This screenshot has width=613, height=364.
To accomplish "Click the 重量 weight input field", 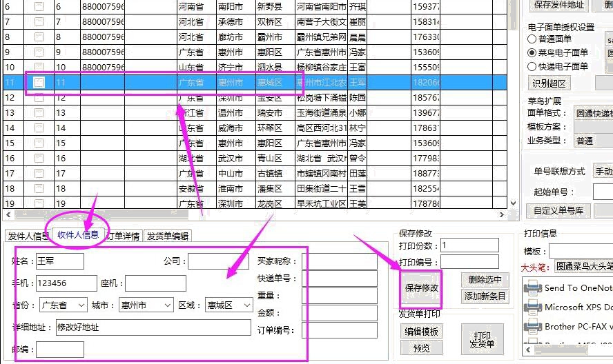I will point(340,296).
